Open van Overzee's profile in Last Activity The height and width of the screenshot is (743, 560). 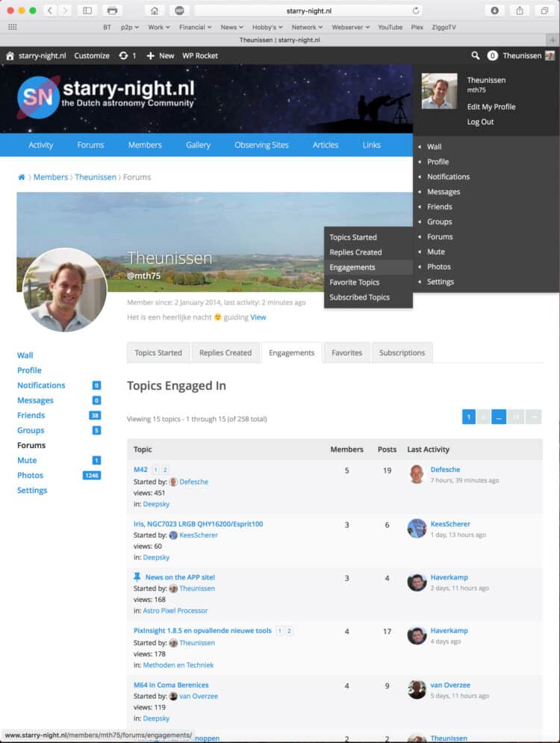(450, 686)
